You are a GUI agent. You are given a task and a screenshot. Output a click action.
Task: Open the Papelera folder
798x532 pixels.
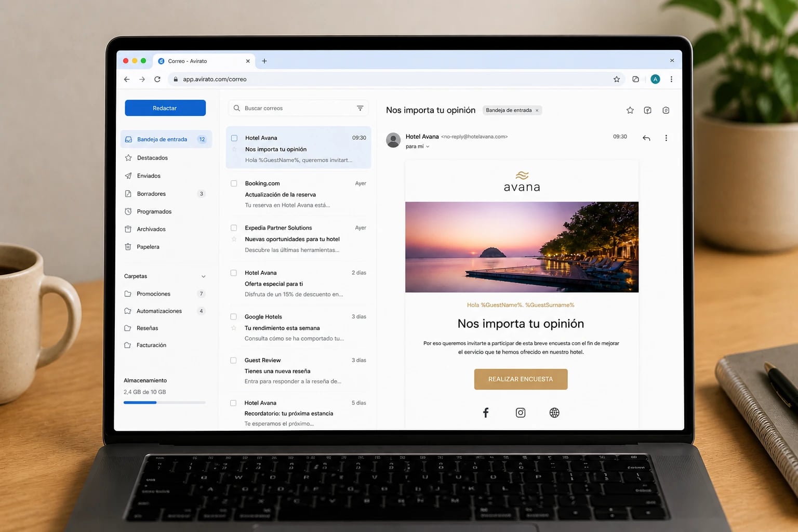[166, 247]
